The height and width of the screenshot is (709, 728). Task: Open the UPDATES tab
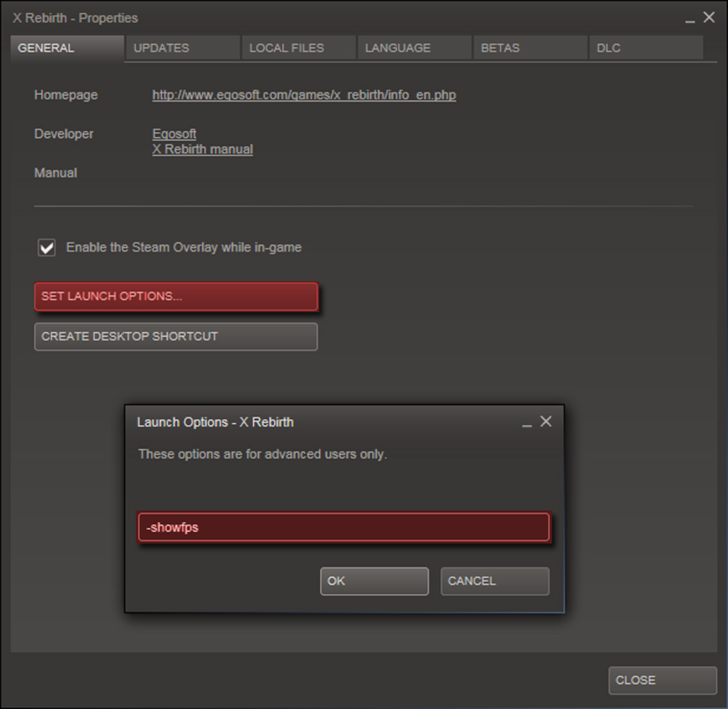click(x=183, y=48)
